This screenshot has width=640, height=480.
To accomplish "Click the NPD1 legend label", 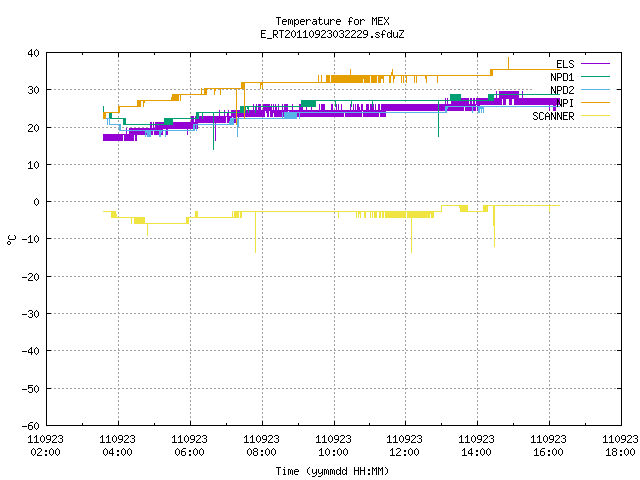I will 562,77.
